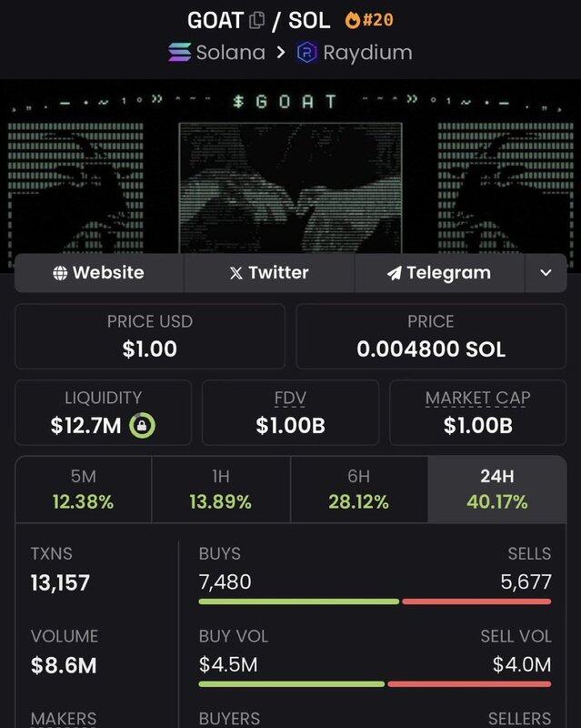Click the $GOAT center banner image
Viewport: 581px width, 728px height.
pyautogui.click(x=291, y=187)
